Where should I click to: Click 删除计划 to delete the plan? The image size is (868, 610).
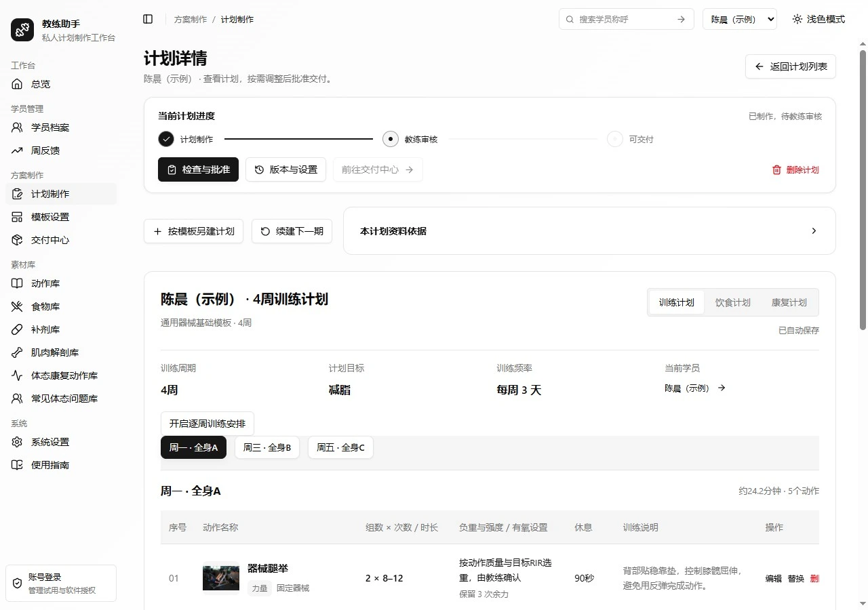click(795, 169)
